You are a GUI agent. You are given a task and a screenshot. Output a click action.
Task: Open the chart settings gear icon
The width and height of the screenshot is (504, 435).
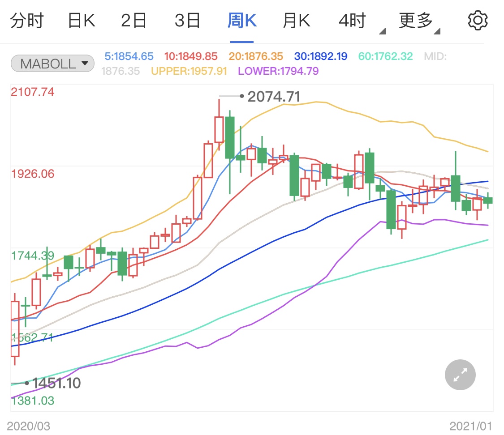pos(478,20)
